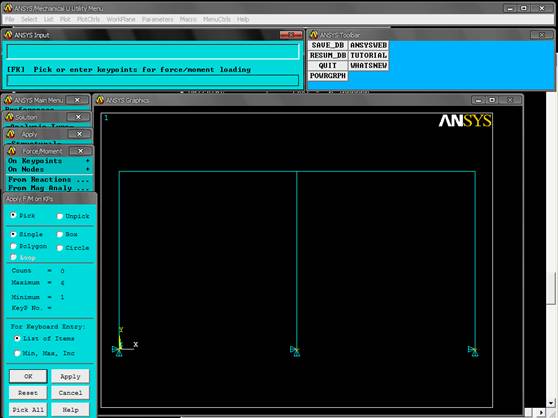Select the Polygon picking mode
The height and width of the screenshot is (418, 558).
[x=13, y=246]
